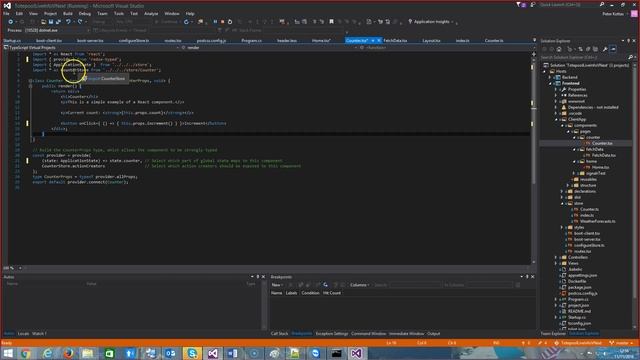Image resolution: width=640 pixels, height=360 pixels.
Task: Open active files list dropdown at tab strip end
Action: click(x=534, y=40)
